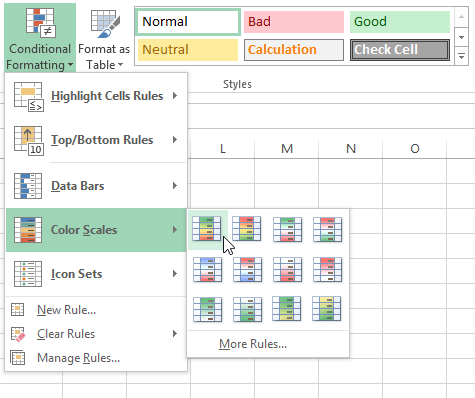Screen dimensions: 475x398
Task: Select Green-White color scale
Action: tap(207, 309)
